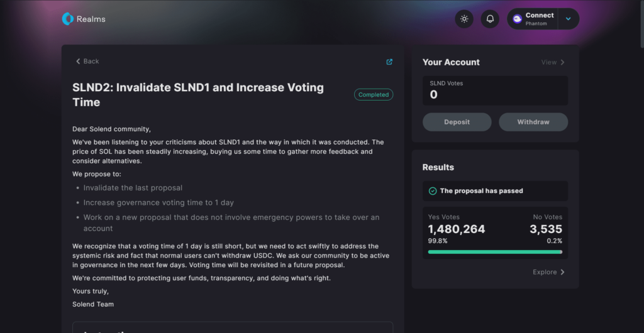This screenshot has width=644, height=333.
Task: Click the page vertical scrollbar
Action: tap(640, 19)
